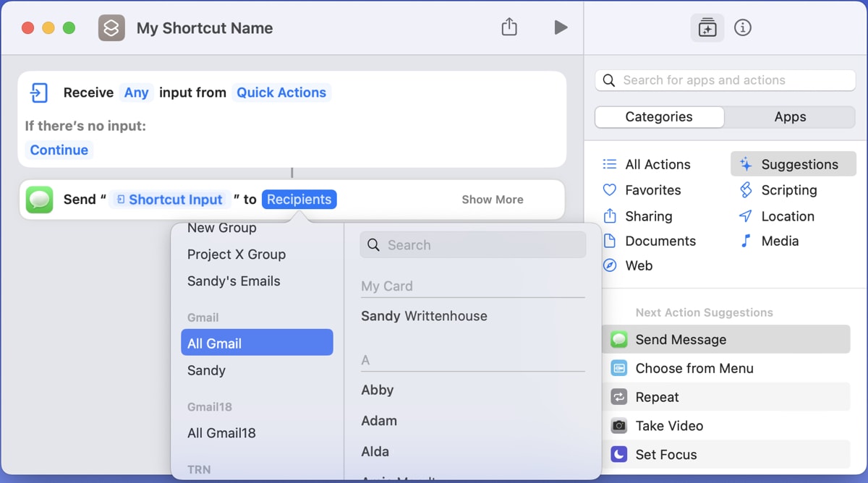Click the shortcut's green Messages app icon
868x483 pixels.
point(39,200)
